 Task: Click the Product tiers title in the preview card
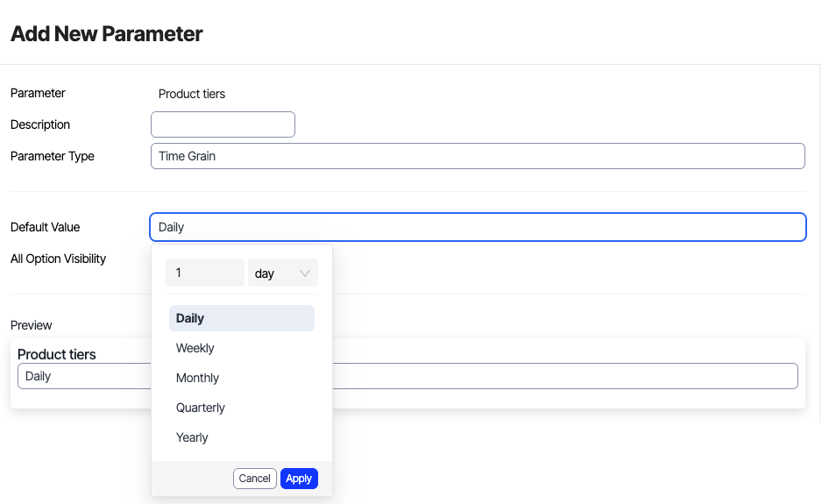[x=57, y=354]
